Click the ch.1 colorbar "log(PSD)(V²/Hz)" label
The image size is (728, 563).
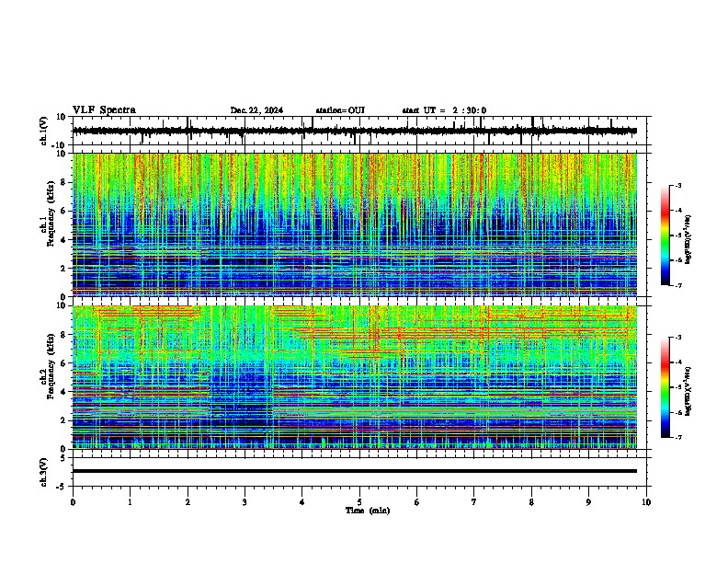click(x=688, y=239)
